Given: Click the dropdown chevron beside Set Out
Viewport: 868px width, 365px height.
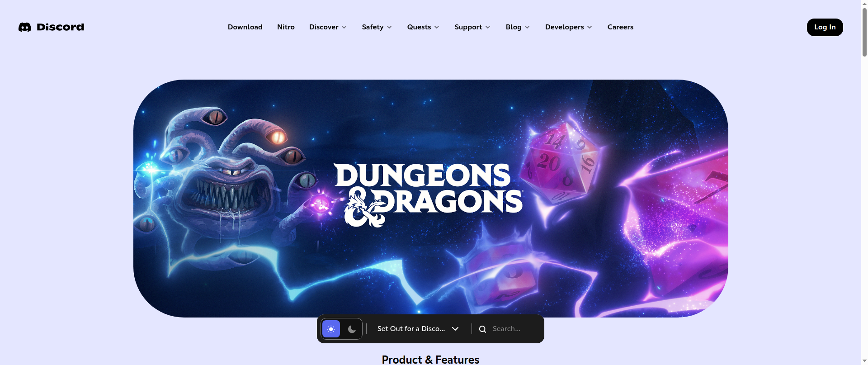Looking at the screenshot, I should coord(455,329).
